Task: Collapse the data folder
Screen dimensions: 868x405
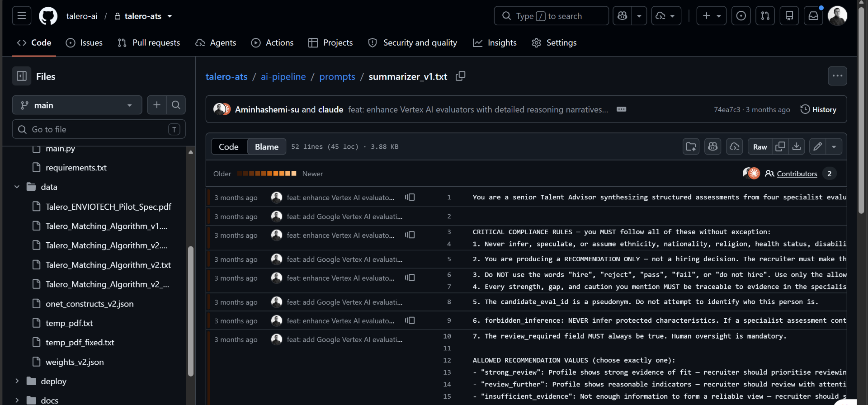Action: 17,187
